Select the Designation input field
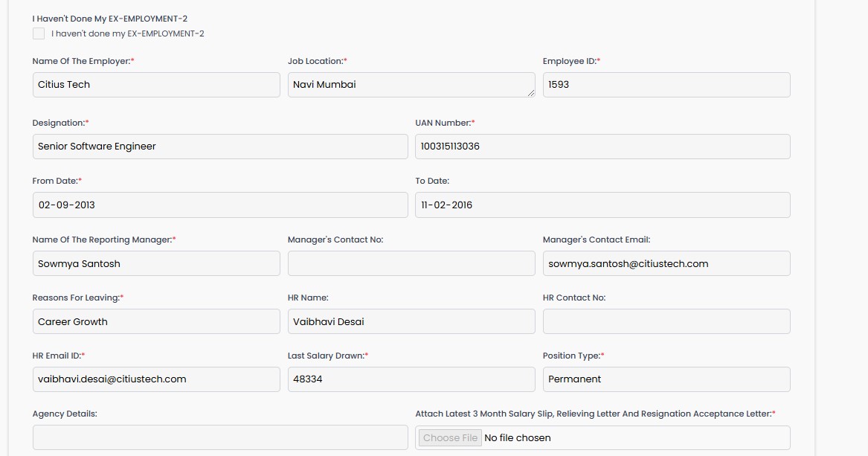 220,147
